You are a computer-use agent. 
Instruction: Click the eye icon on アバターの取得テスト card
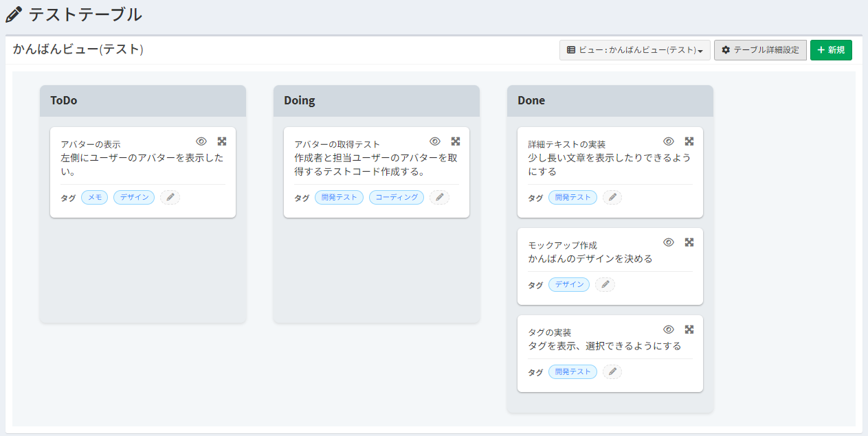click(x=435, y=141)
